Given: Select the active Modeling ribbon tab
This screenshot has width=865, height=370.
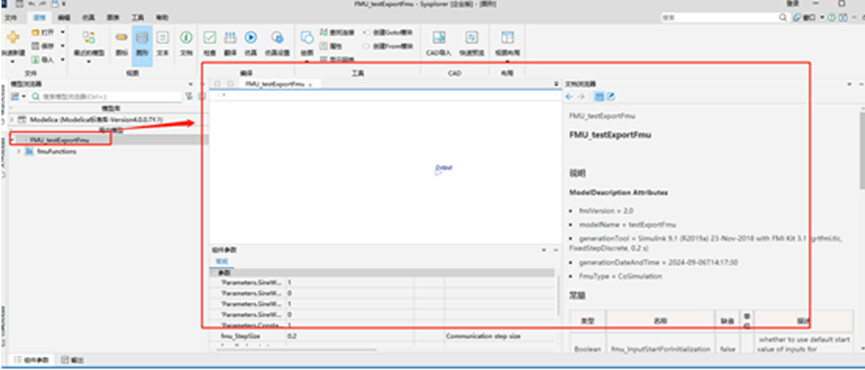Looking at the screenshot, I should click(39, 18).
